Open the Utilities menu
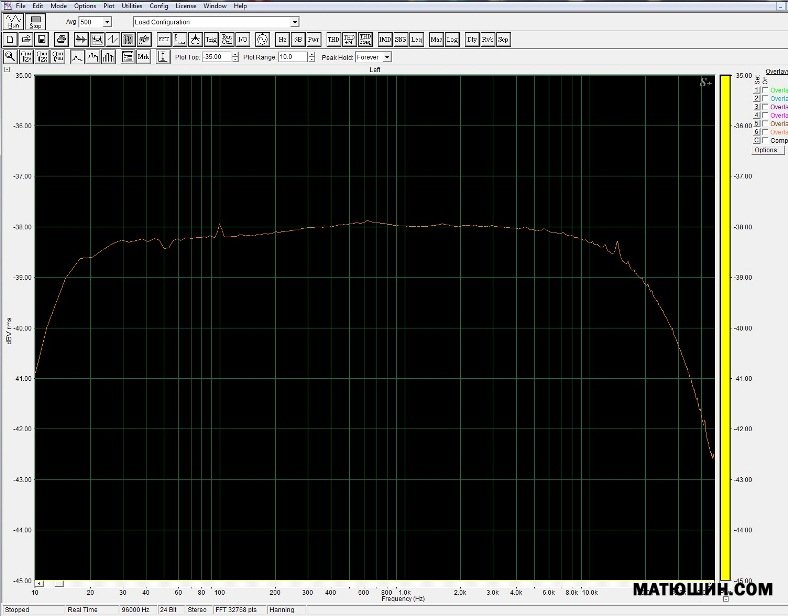788x616 pixels. click(x=132, y=6)
